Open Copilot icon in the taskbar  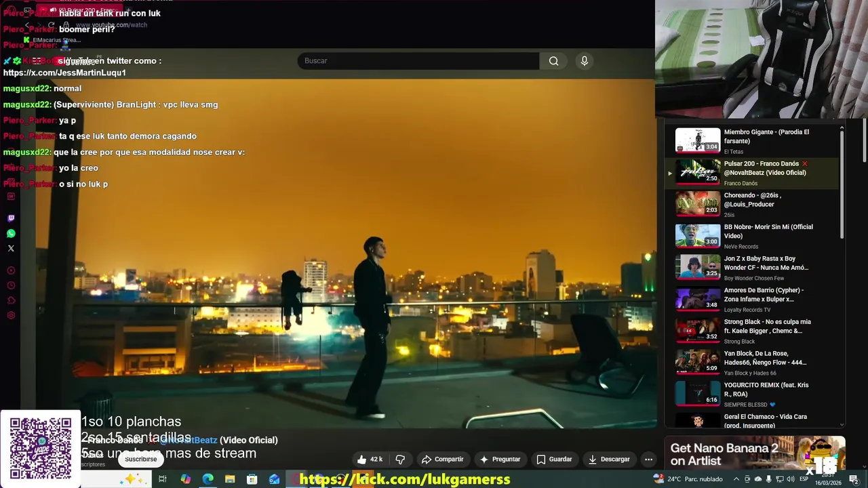[185, 479]
